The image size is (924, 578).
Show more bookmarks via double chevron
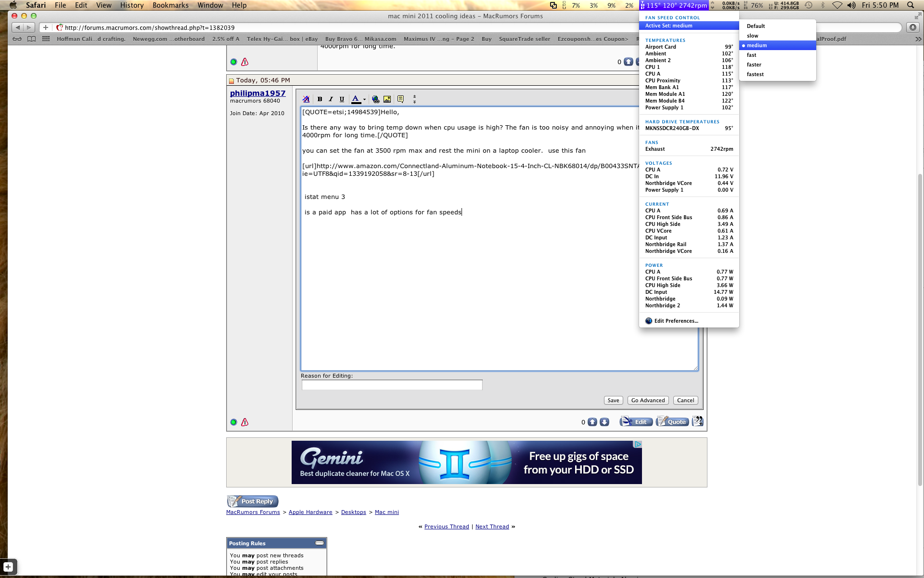point(918,39)
